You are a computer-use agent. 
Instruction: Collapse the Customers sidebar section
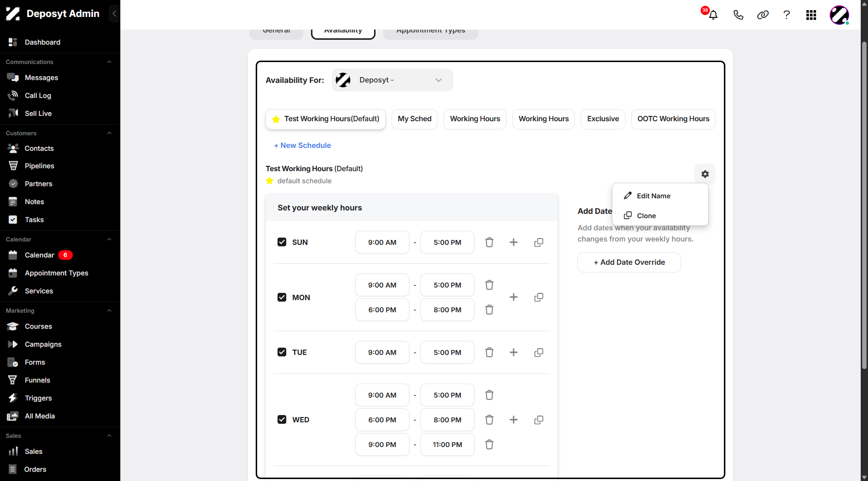[x=109, y=133]
